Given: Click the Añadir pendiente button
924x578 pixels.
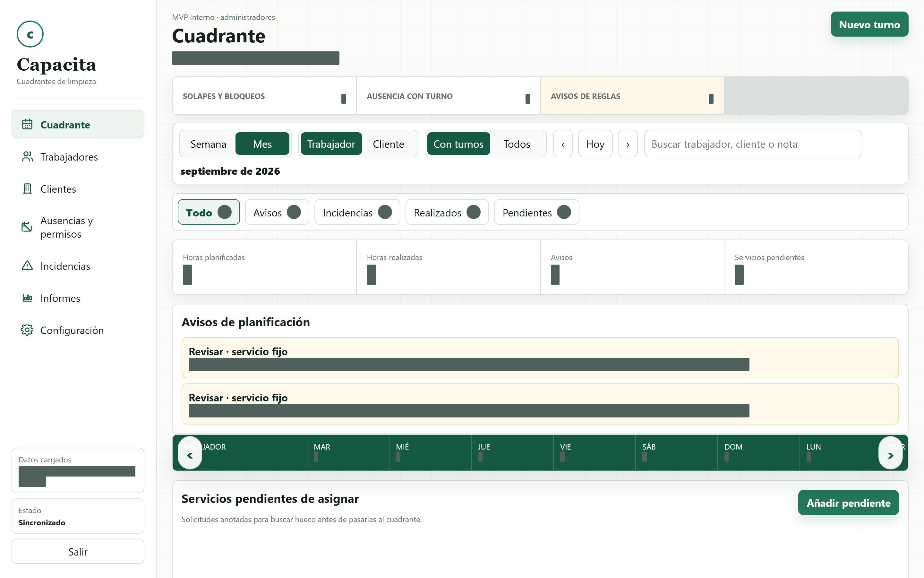Looking at the screenshot, I should click(848, 503).
